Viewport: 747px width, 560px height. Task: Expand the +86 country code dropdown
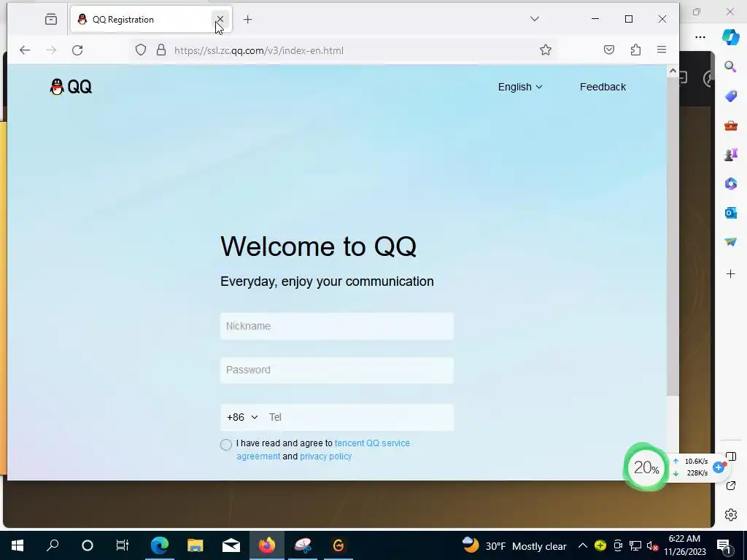click(242, 417)
